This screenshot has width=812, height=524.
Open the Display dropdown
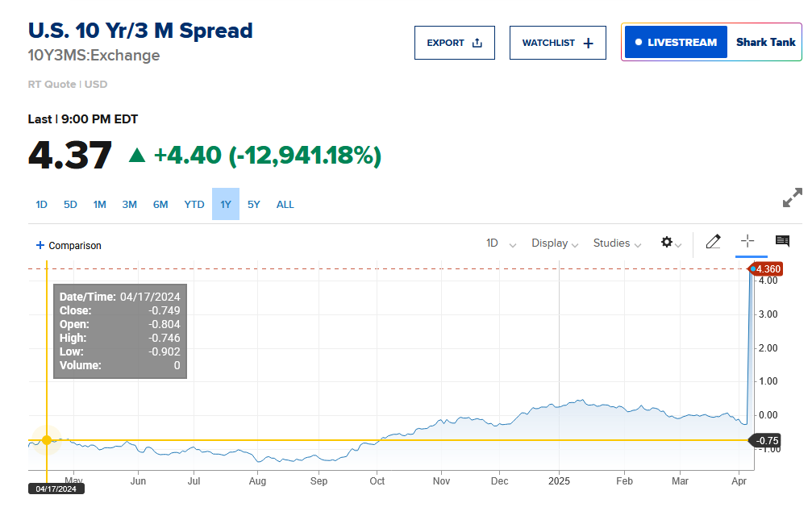pyautogui.click(x=555, y=243)
